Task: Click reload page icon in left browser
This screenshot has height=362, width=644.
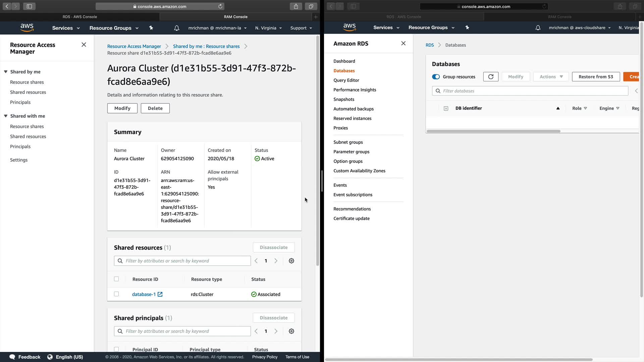Action: [x=220, y=6]
